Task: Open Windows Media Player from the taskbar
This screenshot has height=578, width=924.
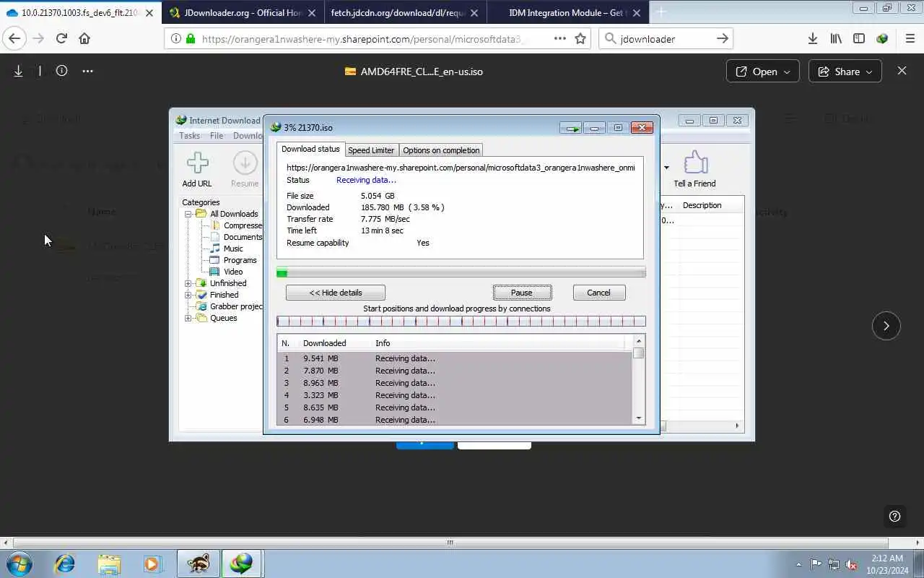Action: pyautogui.click(x=152, y=564)
